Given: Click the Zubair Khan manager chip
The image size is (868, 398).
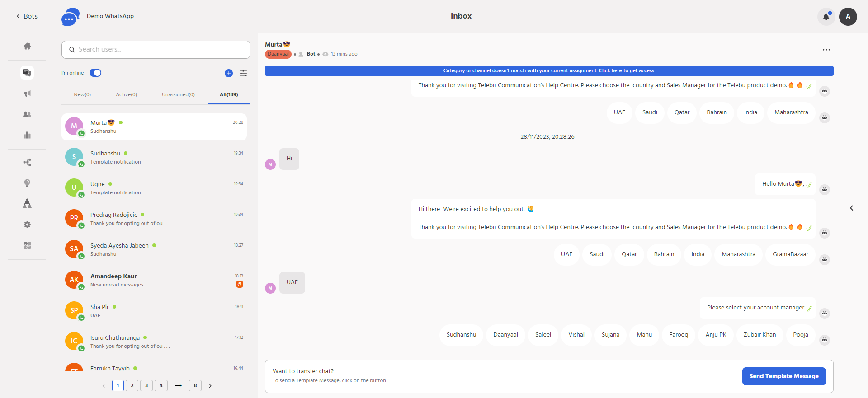Looking at the screenshot, I should pos(759,335).
